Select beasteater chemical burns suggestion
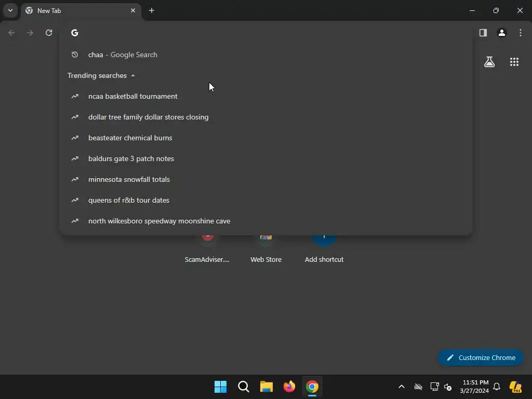The image size is (532, 399). pyautogui.click(x=266, y=138)
